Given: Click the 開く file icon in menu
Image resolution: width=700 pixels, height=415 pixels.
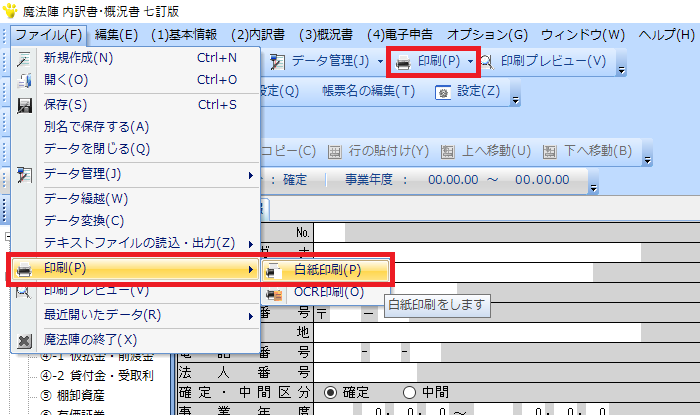Looking at the screenshot, I should point(24,80).
